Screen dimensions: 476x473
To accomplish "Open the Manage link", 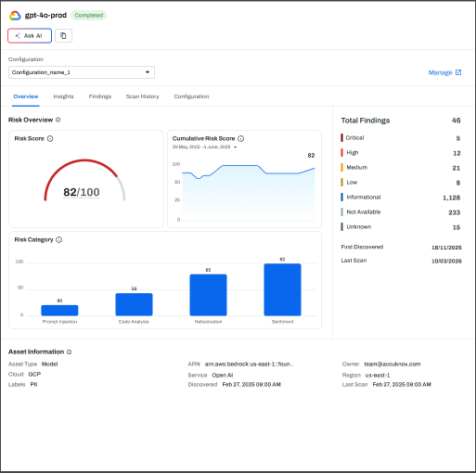I will point(440,72).
